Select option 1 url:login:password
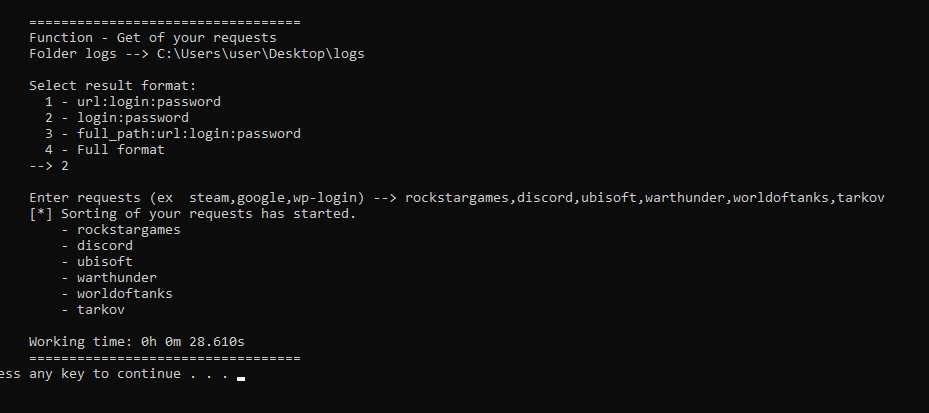The height and width of the screenshot is (413, 929). pos(133,102)
